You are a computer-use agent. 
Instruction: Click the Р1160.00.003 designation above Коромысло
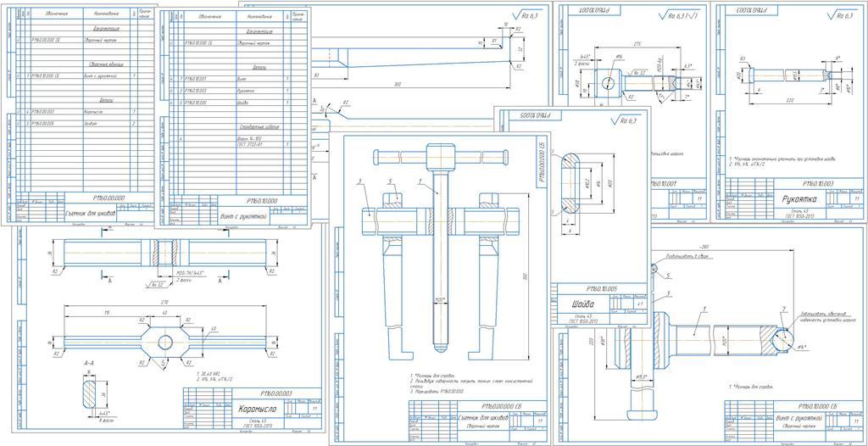tap(275, 393)
